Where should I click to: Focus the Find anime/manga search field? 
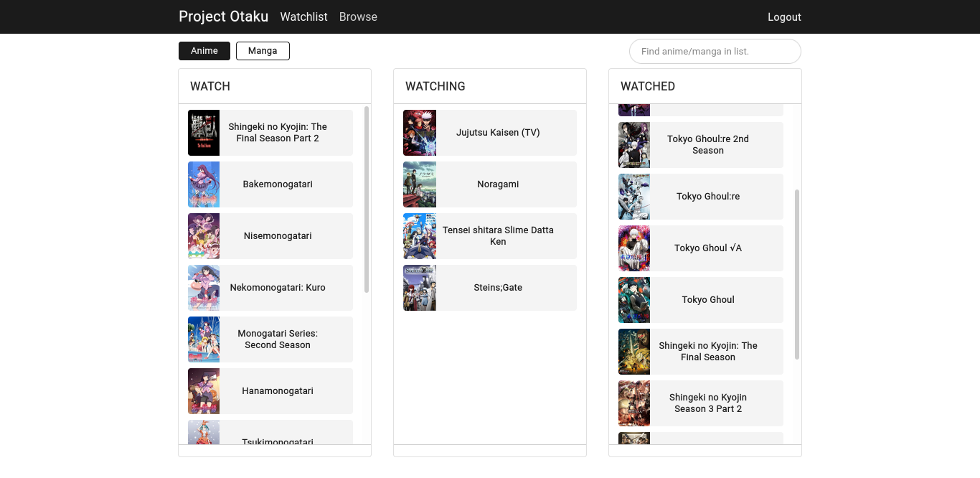coord(715,52)
